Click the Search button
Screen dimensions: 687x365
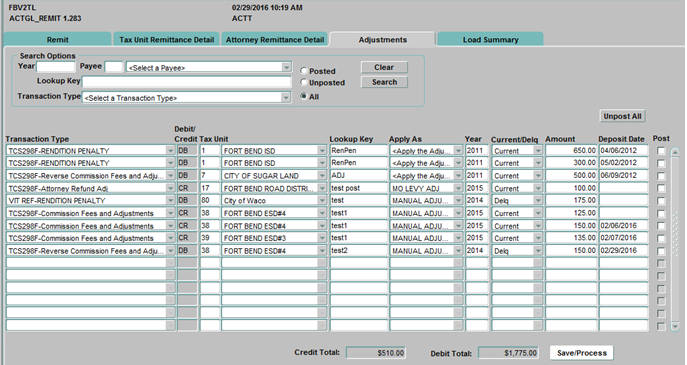tap(384, 82)
